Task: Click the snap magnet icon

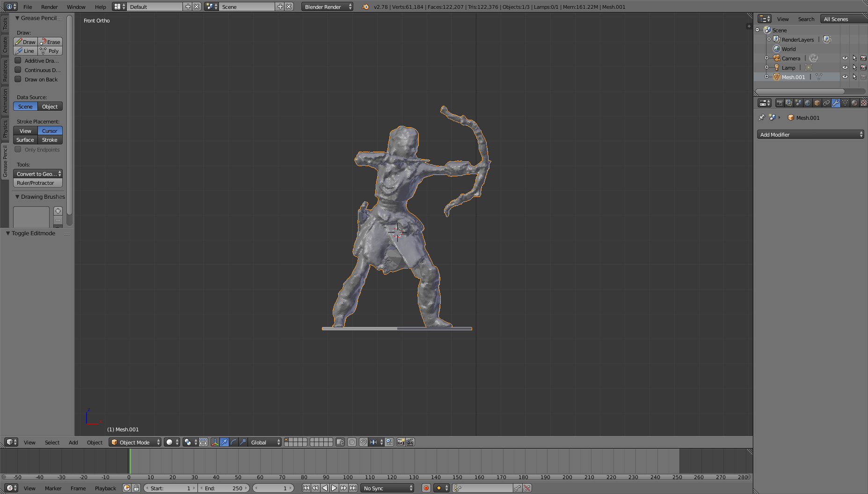Action: [363, 442]
